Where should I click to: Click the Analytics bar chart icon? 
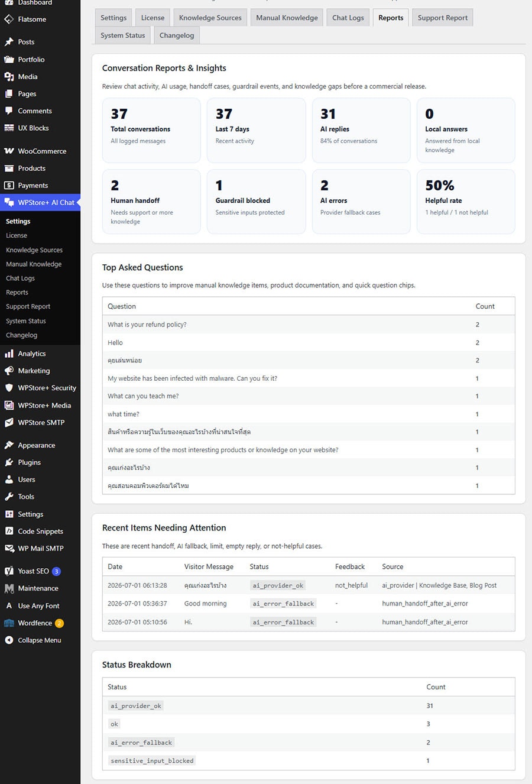pos(9,354)
